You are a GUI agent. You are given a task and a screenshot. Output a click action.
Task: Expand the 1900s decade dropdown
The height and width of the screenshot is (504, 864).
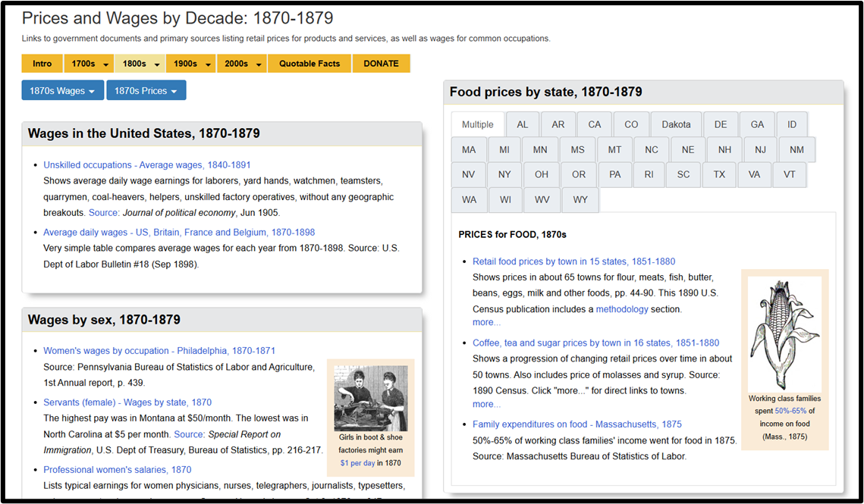[x=191, y=64]
